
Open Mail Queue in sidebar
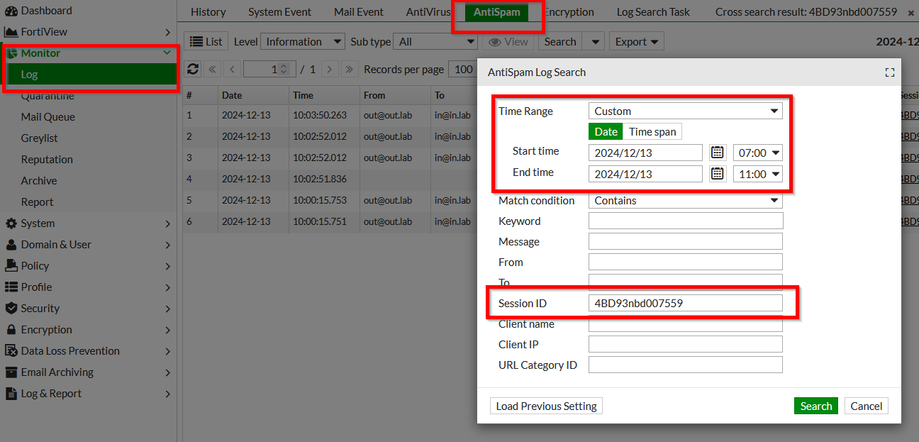tap(48, 117)
